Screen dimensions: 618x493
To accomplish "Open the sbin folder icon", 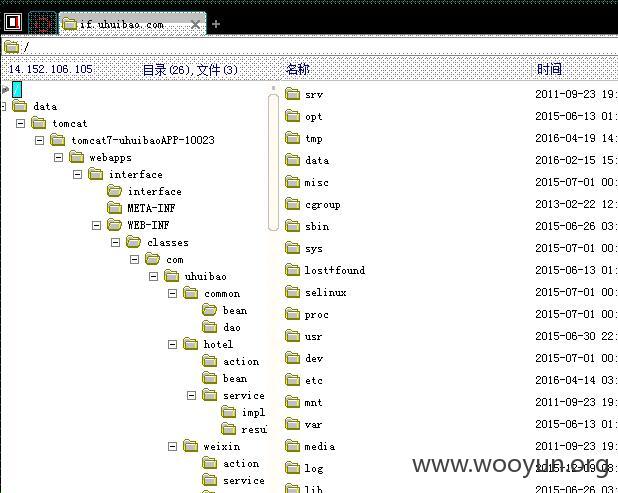I will pos(292,226).
